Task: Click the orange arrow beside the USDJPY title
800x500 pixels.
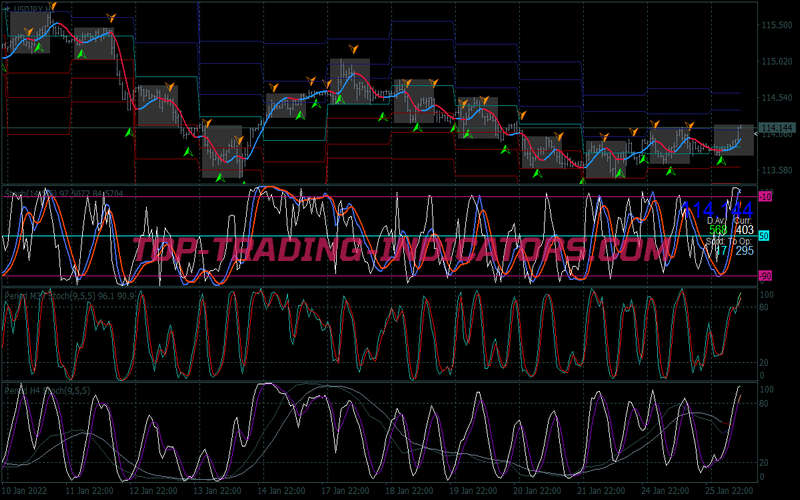Action: point(52,6)
